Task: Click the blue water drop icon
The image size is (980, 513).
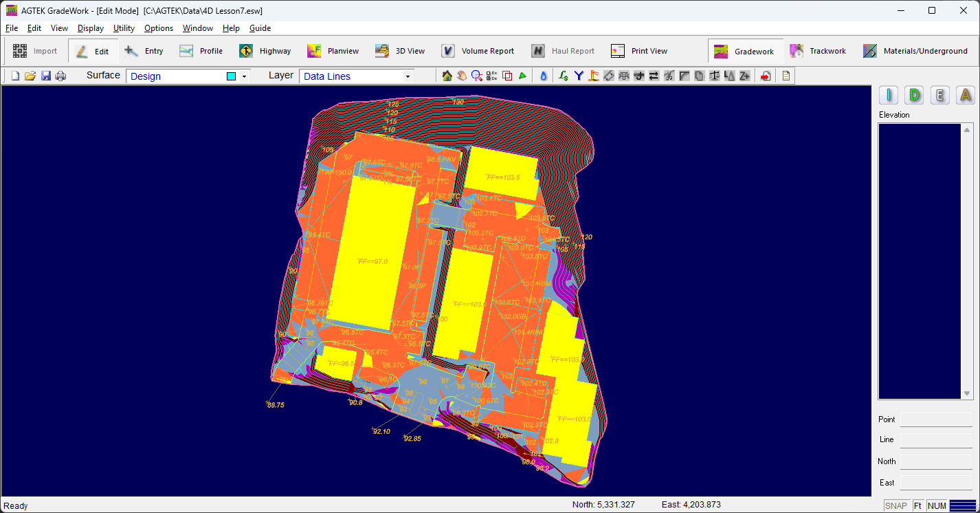Action: click(x=544, y=76)
